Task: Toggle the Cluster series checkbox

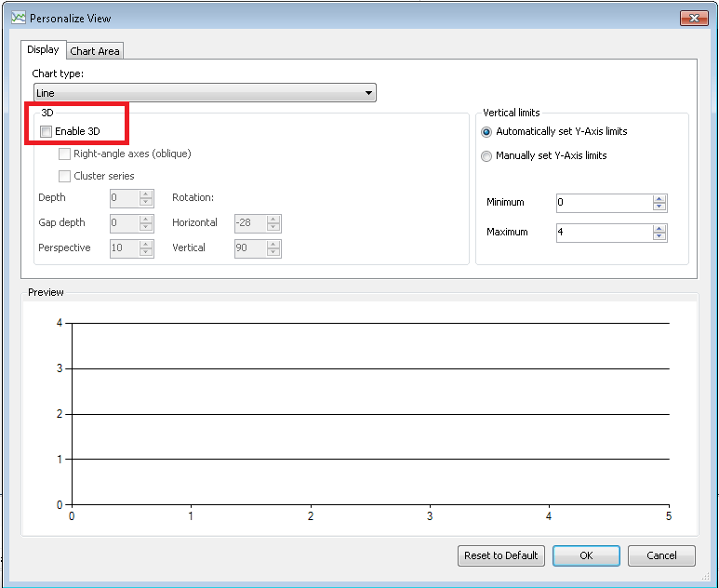Action: coord(64,176)
